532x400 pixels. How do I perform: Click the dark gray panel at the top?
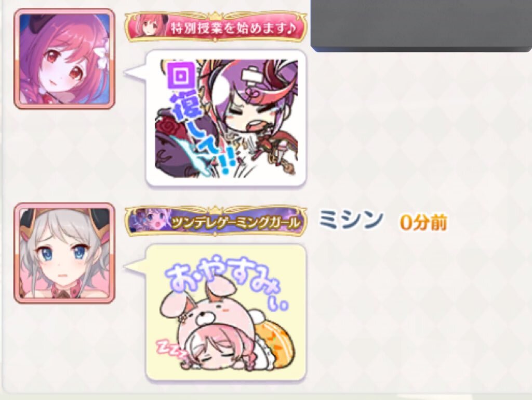(x=421, y=25)
